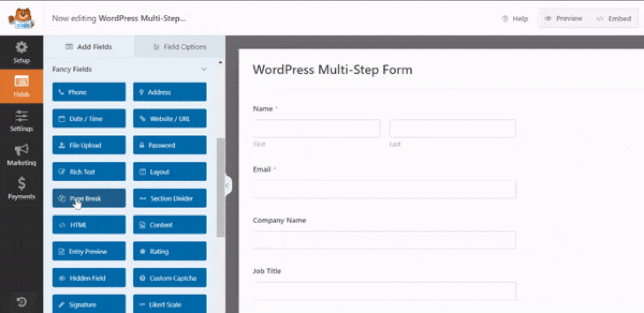
Task: Add a Website / URL field
Action: tap(170, 119)
